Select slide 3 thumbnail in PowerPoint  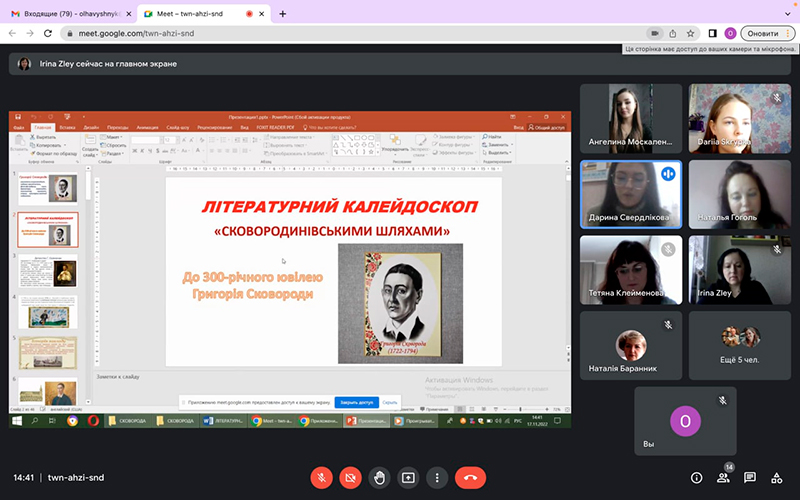(x=48, y=271)
